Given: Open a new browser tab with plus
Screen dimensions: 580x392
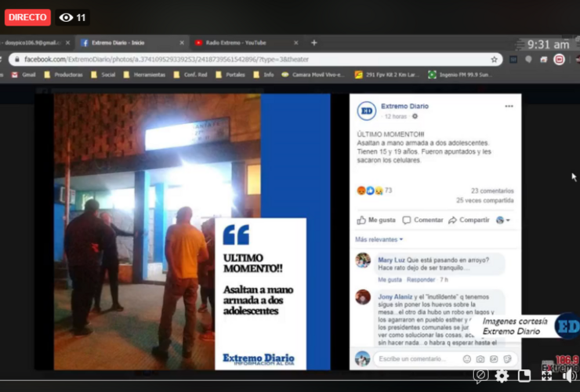Looking at the screenshot, I should coord(314,43).
